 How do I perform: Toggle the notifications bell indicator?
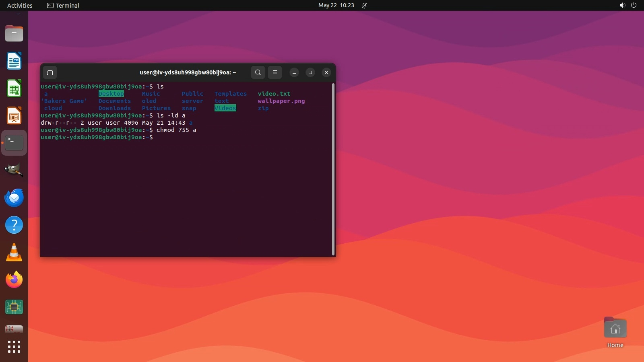click(364, 5)
